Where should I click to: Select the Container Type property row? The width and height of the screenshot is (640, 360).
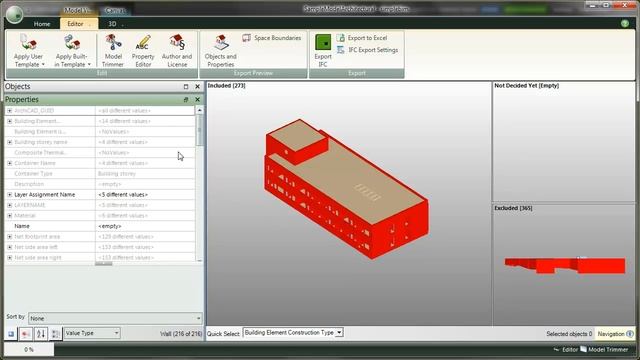click(100, 173)
